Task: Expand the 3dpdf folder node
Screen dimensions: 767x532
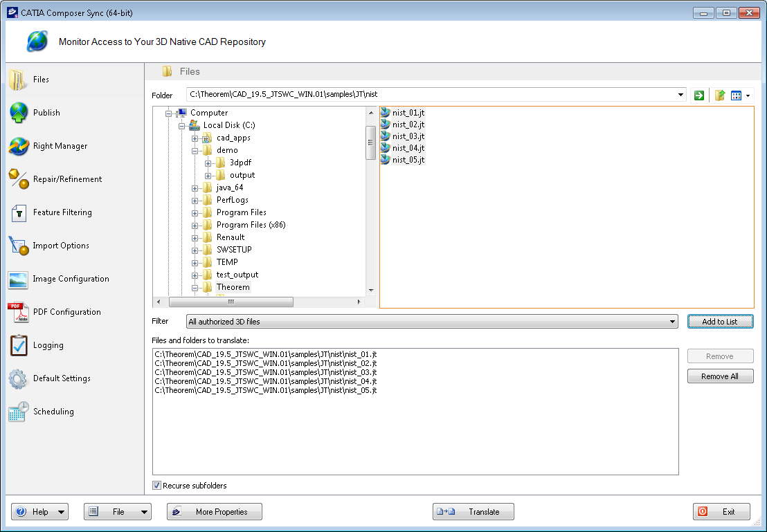Action: coord(208,163)
